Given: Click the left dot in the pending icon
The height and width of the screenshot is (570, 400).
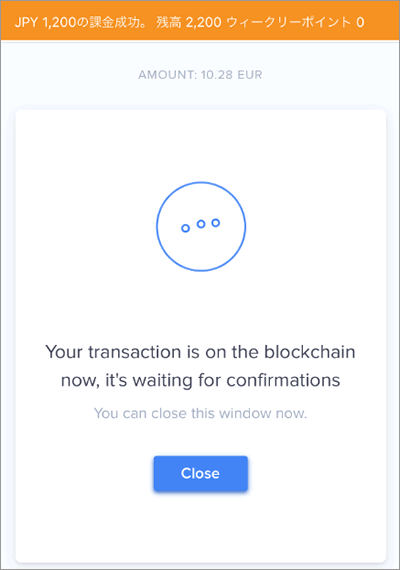Looking at the screenshot, I should pos(185,228).
